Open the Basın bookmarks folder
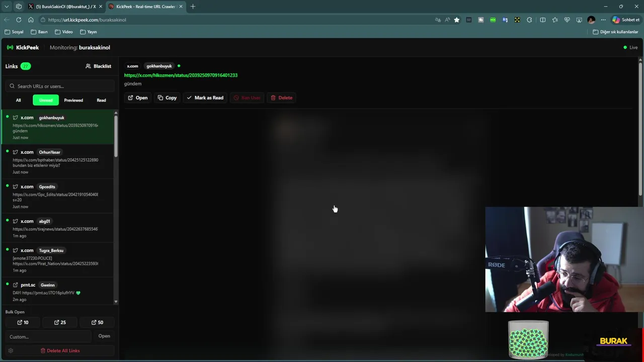Viewport: 644px width, 362px height. click(39, 32)
